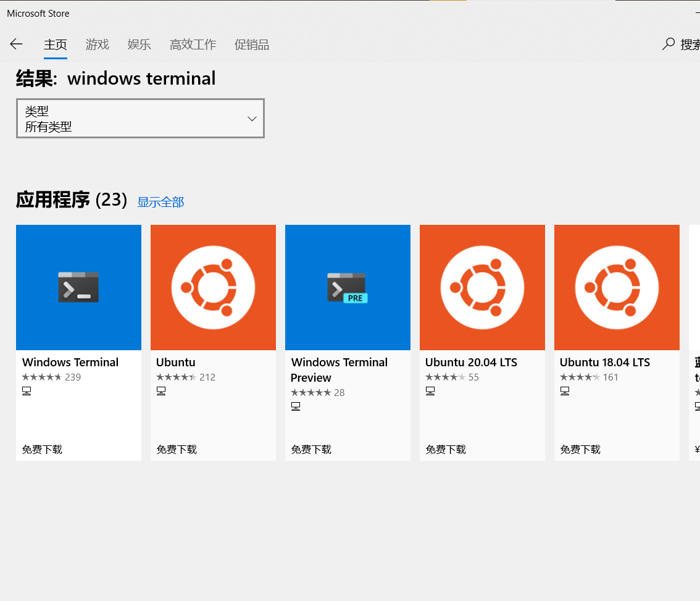700x601 pixels.
Task: Click PC device icon under Windows Terminal Preview
Action: pos(296,406)
